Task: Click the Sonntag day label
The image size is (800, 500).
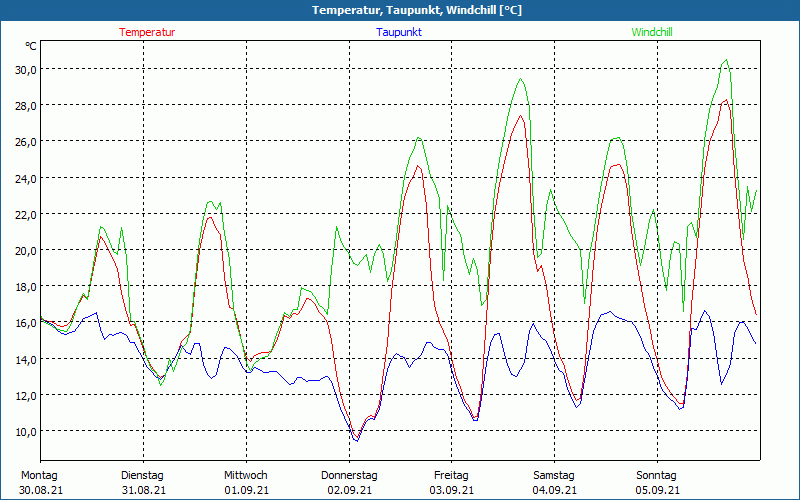Action: pos(656,476)
